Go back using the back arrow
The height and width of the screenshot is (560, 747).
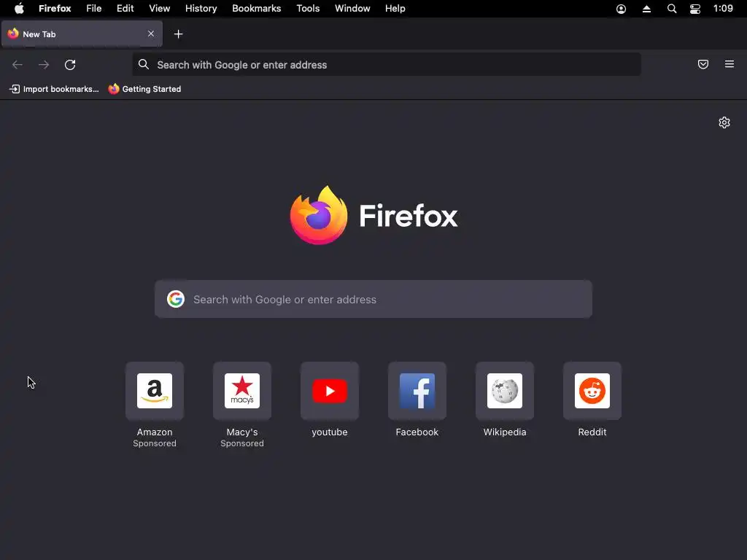(x=18, y=65)
